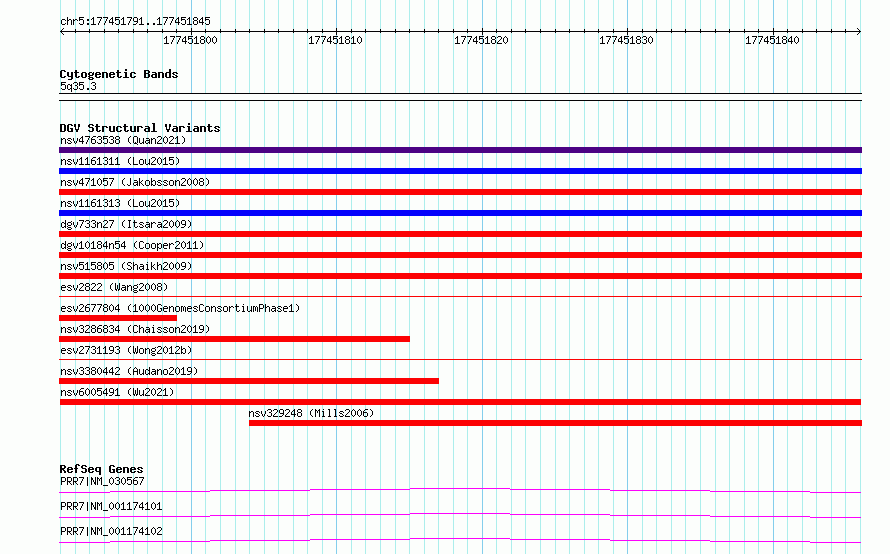Select the thin red line under esv2731193
The image size is (890, 554).
[x=460, y=359]
